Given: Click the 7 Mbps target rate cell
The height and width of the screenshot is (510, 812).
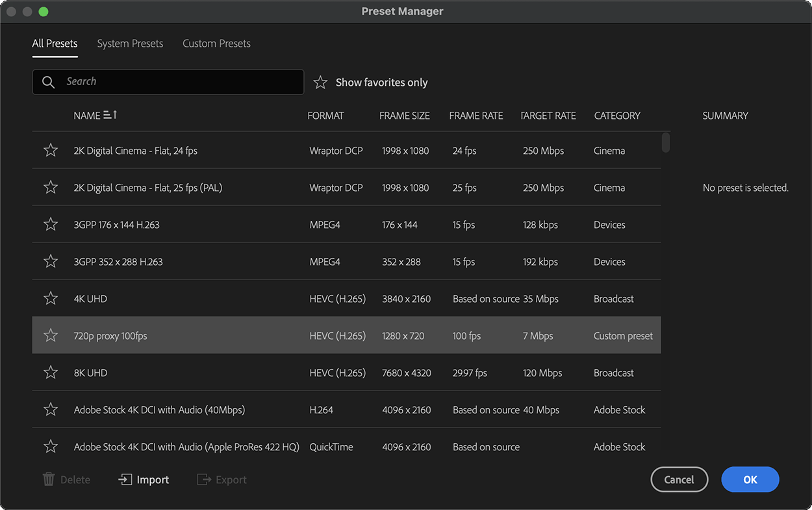Looking at the screenshot, I should point(538,336).
